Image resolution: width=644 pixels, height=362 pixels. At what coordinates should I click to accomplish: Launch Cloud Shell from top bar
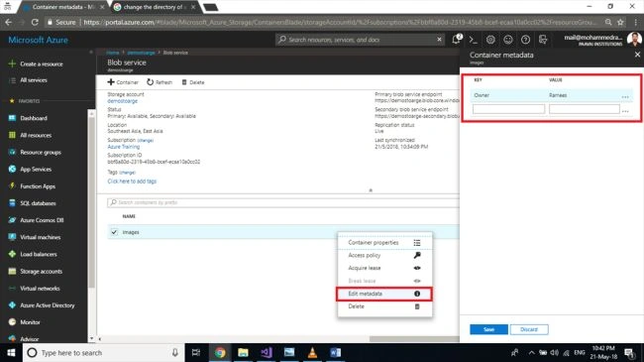click(x=474, y=40)
